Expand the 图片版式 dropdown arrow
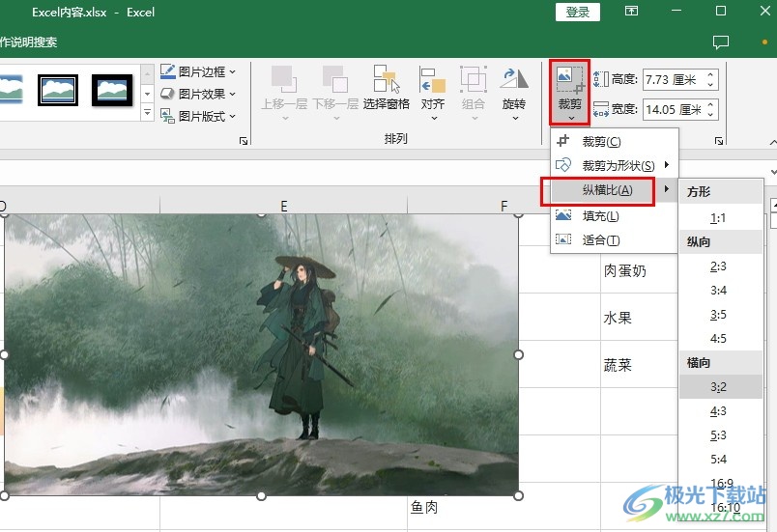Screen dimensions: 777x532 pos(232,117)
